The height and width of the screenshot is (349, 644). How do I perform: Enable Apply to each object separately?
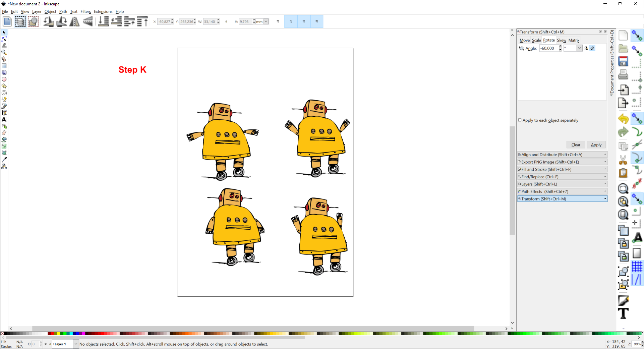pyautogui.click(x=520, y=120)
